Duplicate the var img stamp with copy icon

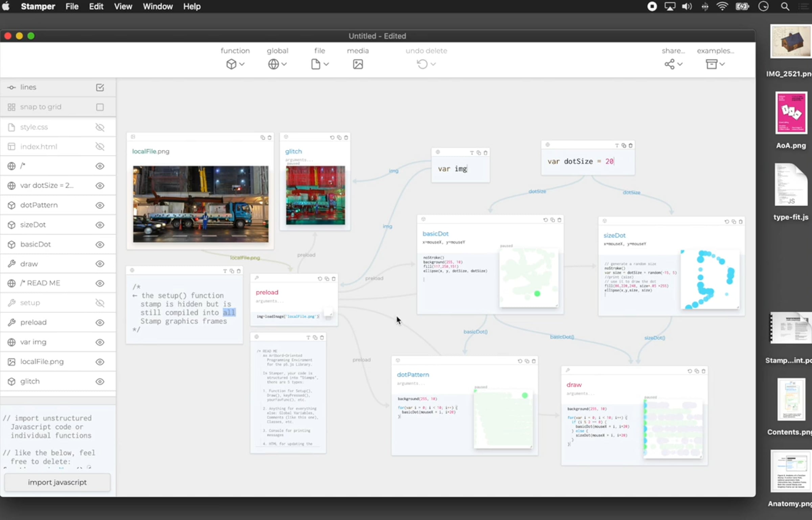tap(479, 153)
